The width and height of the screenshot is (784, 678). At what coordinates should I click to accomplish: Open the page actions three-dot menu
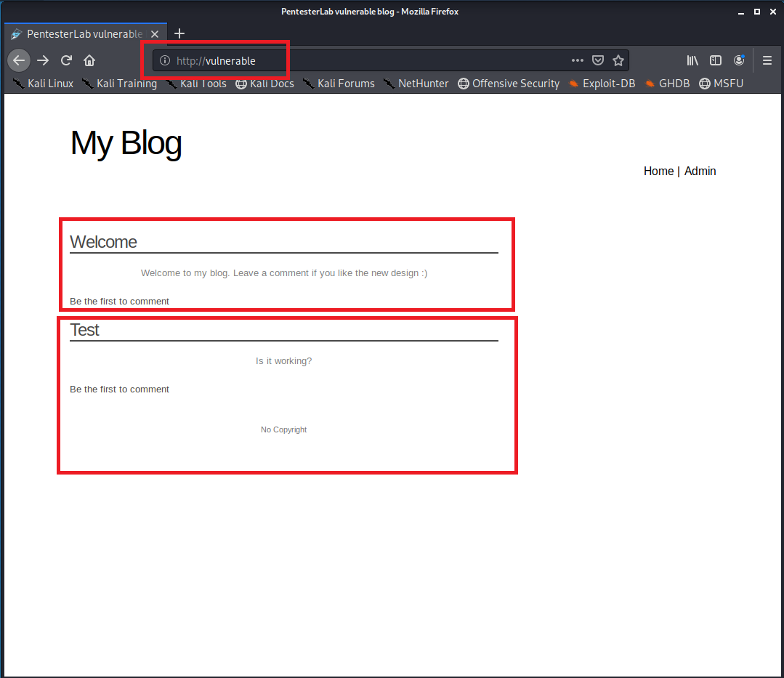(577, 61)
